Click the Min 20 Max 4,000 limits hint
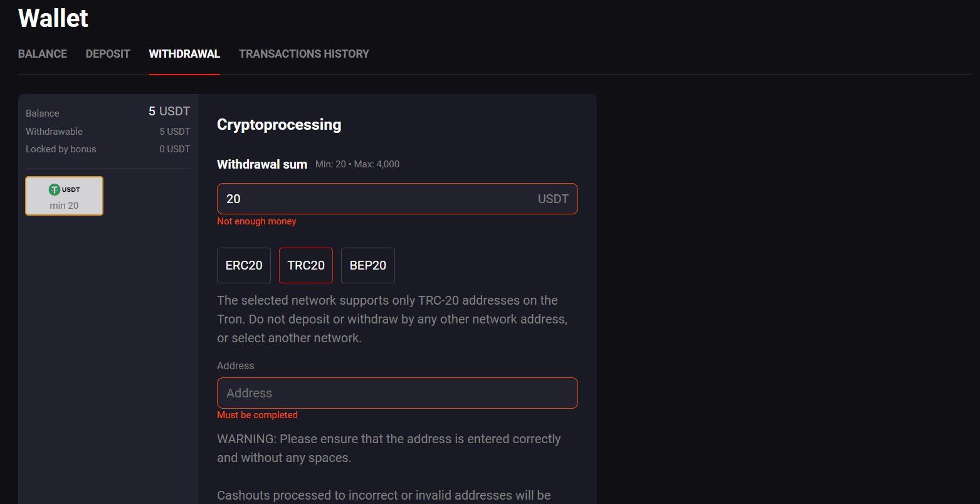Viewport: 980px width, 504px height. (357, 164)
